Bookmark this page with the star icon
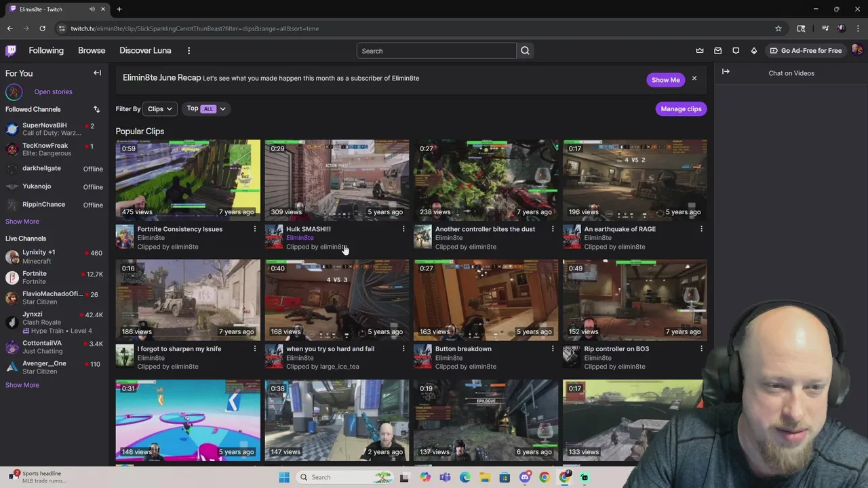The image size is (868, 488). click(x=778, y=28)
